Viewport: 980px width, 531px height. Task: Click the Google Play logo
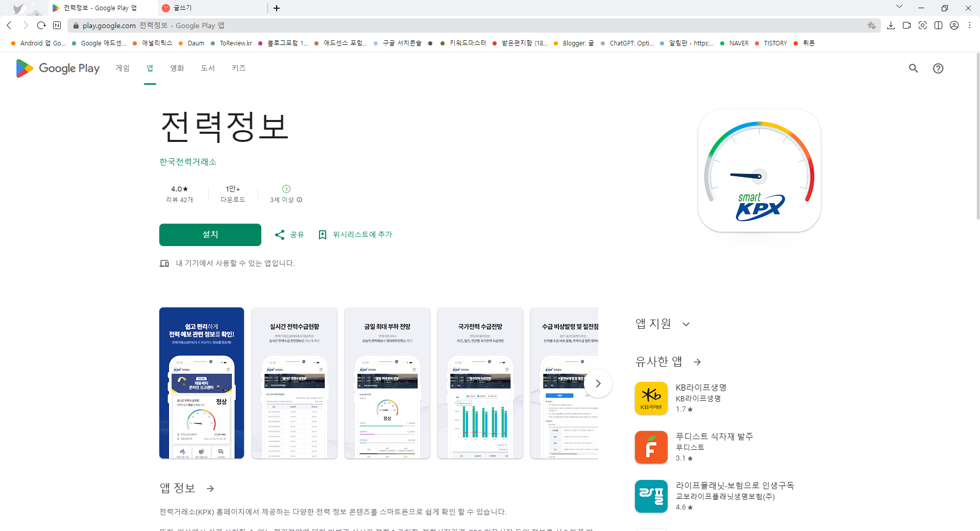[x=57, y=68]
